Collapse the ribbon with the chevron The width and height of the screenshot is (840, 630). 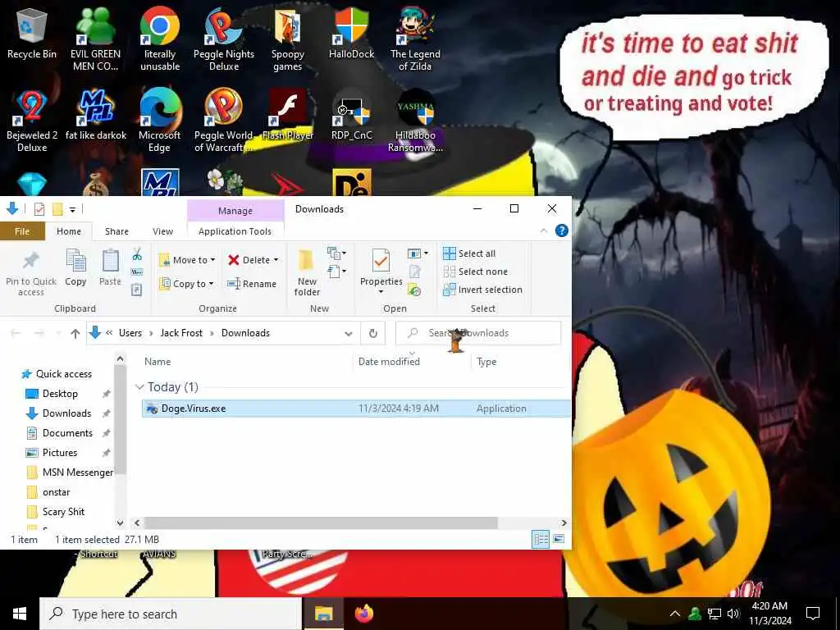coord(544,231)
